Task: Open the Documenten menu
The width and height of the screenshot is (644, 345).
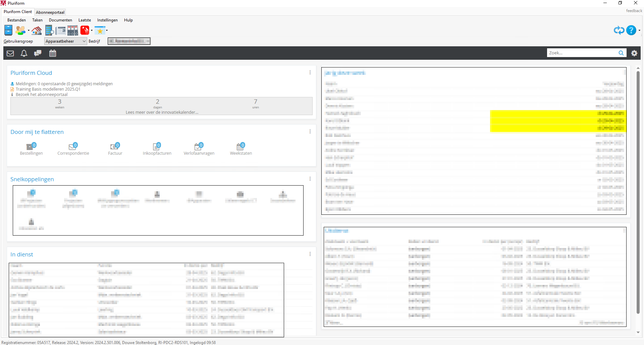Action: [60, 20]
